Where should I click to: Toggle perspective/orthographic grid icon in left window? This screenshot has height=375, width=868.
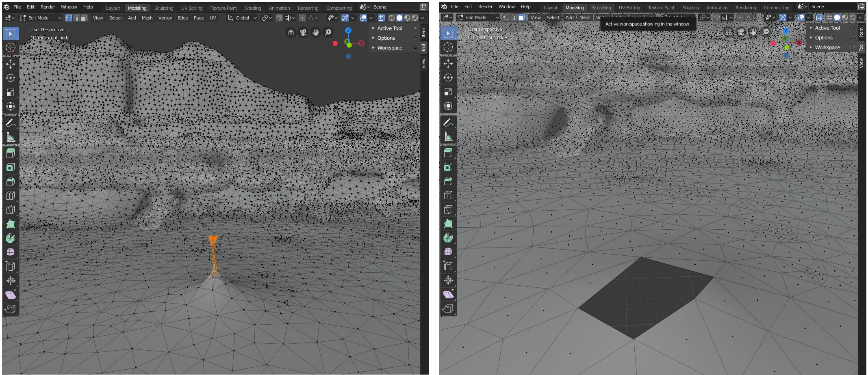[x=291, y=32]
